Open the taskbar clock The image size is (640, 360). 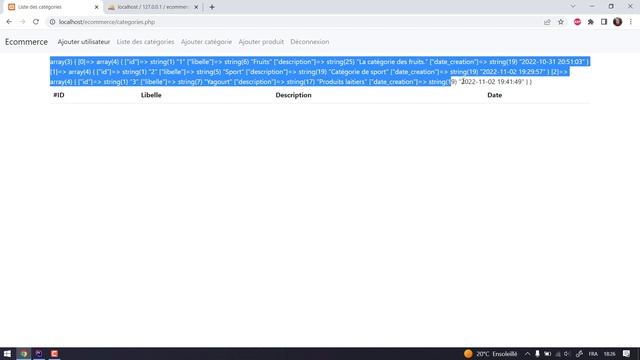click(x=609, y=354)
